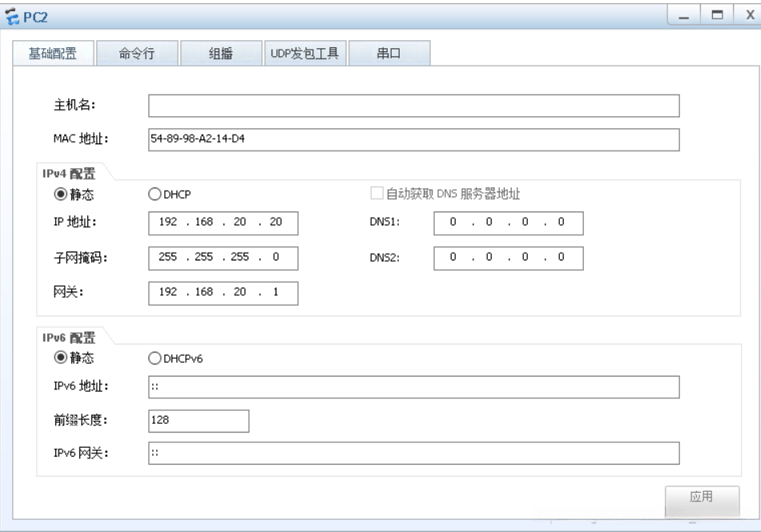Select IPv4 DHCP radio button
Screen dimensions: 761x532
(155, 194)
